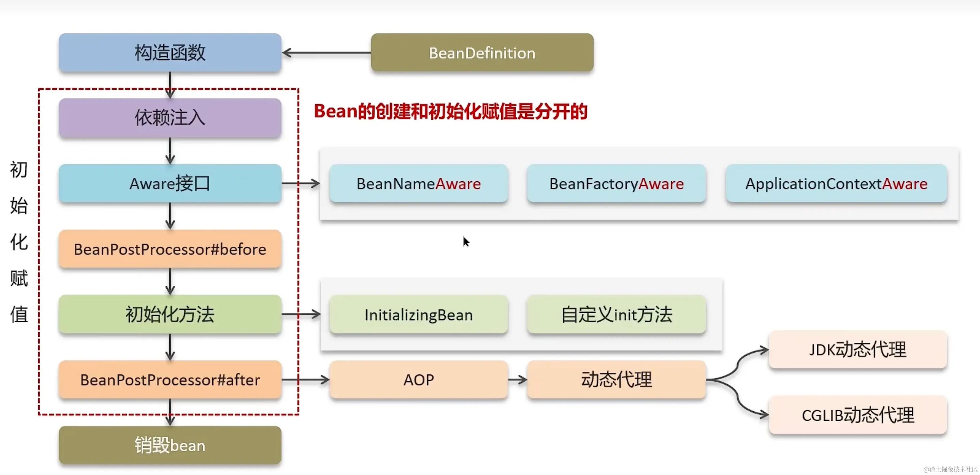Select the BeanPostProcessor#before box
The height and width of the screenshot is (475, 980).
(x=170, y=249)
